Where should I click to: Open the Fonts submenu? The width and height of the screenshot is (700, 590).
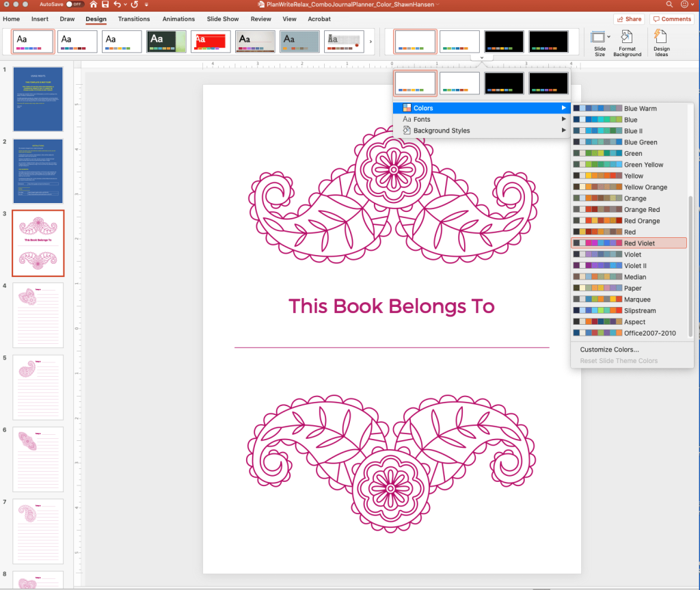[482, 119]
